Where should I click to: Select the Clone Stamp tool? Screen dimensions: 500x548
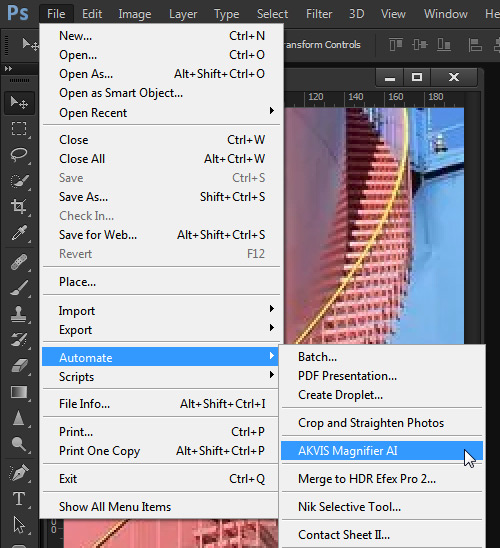(x=19, y=313)
